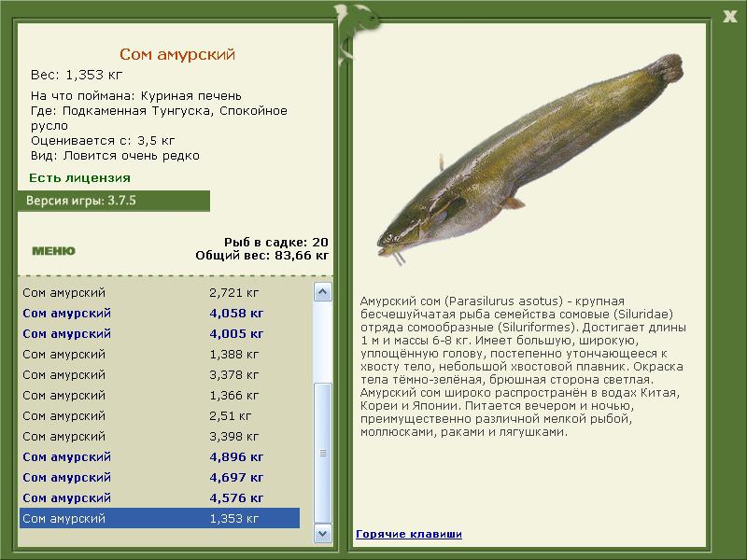Select Сом амурский row weighing 4,697 кг
The image size is (747, 560).
[160, 477]
